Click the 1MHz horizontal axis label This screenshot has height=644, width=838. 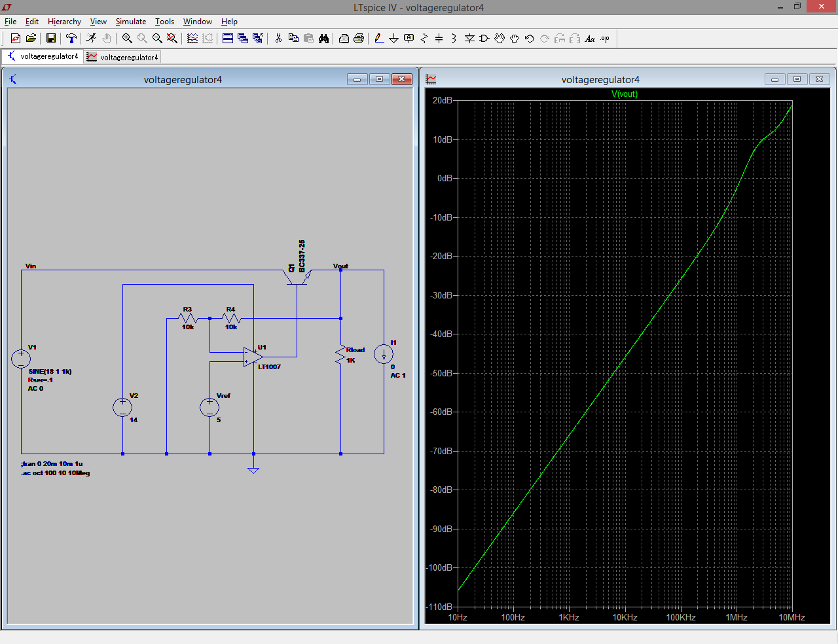pos(737,617)
